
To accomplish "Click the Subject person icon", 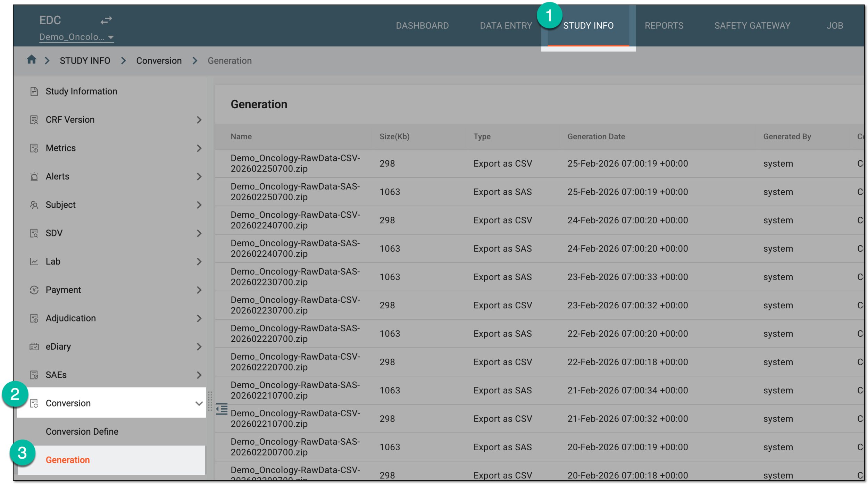I will [34, 205].
